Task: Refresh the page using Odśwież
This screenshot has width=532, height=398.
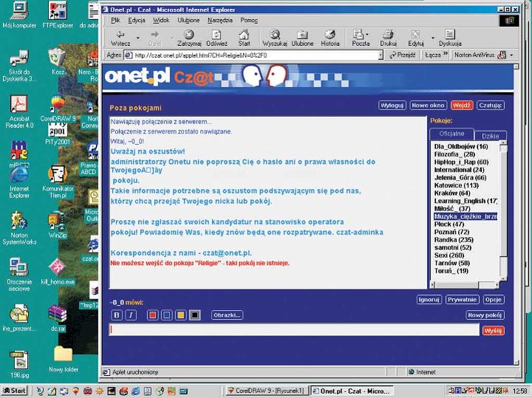Action: tap(216, 38)
